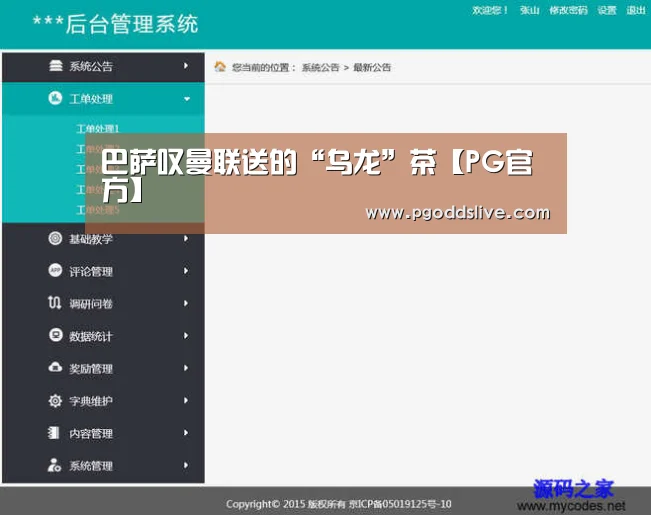Select the 工单处理 sidebar menu label

tap(91, 99)
